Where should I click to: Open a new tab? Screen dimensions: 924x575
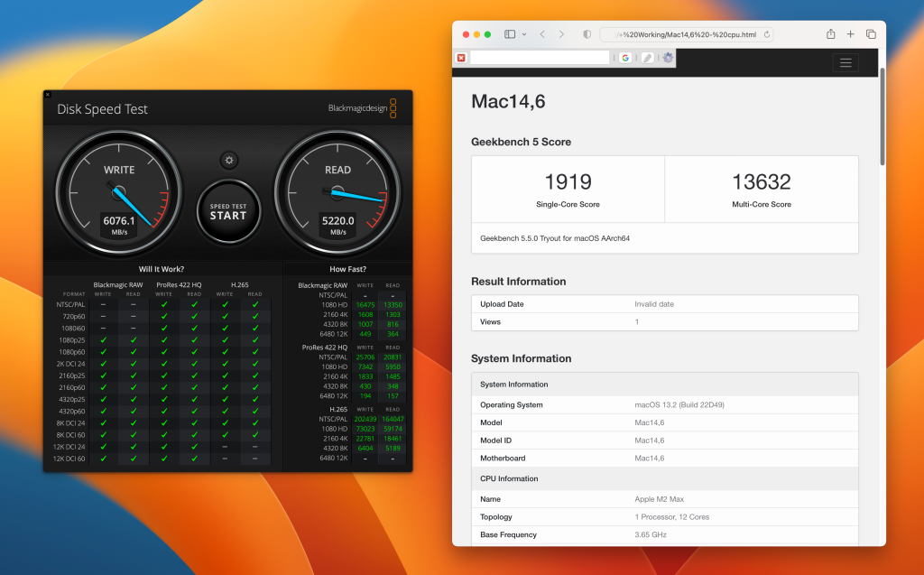(850, 34)
